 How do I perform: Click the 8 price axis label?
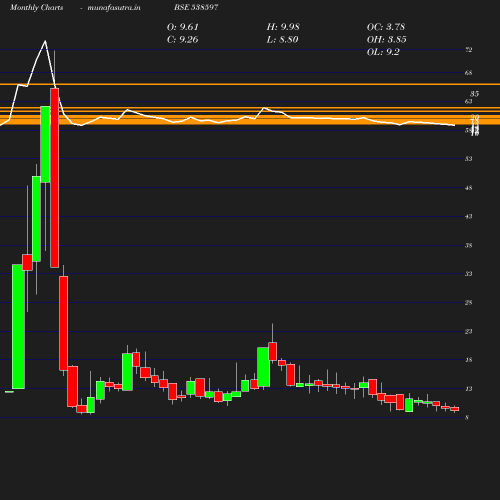(467, 417)
